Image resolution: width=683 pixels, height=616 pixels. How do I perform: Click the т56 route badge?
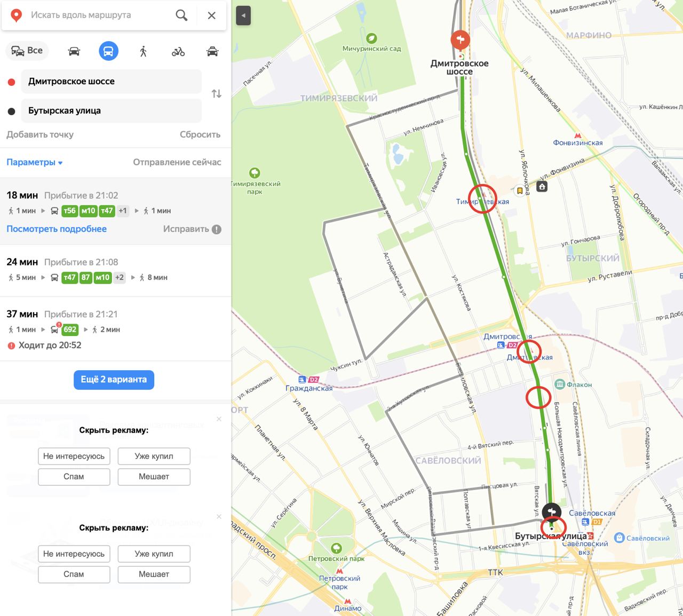[70, 211]
